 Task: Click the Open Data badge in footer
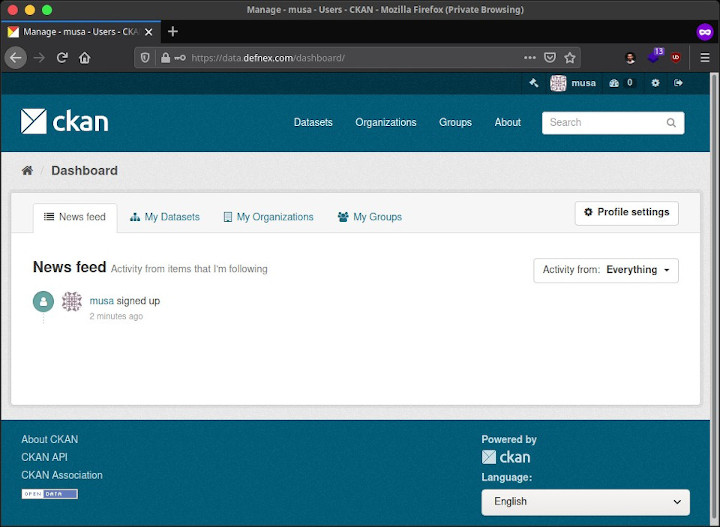click(x=50, y=494)
